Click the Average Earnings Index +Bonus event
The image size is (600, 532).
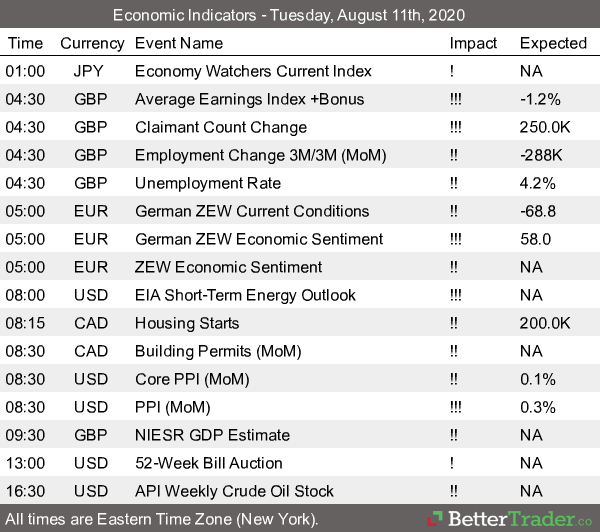click(249, 99)
